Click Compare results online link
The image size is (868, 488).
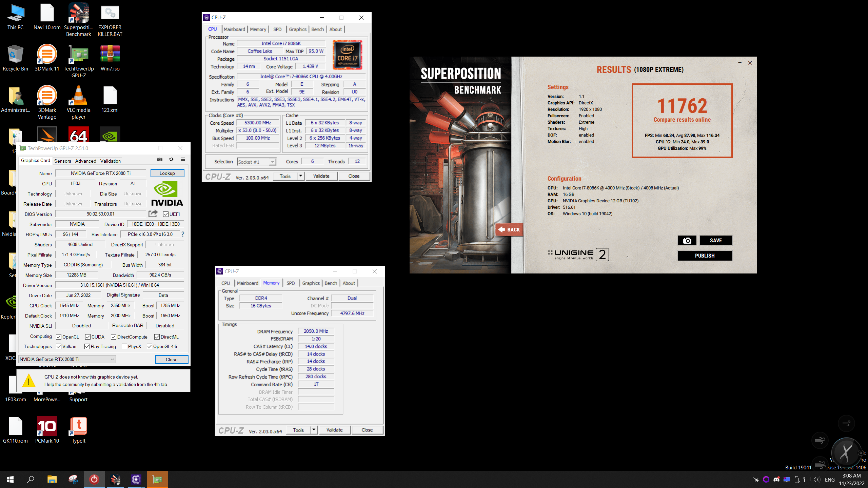pyautogui.click(x=682, y=120)
